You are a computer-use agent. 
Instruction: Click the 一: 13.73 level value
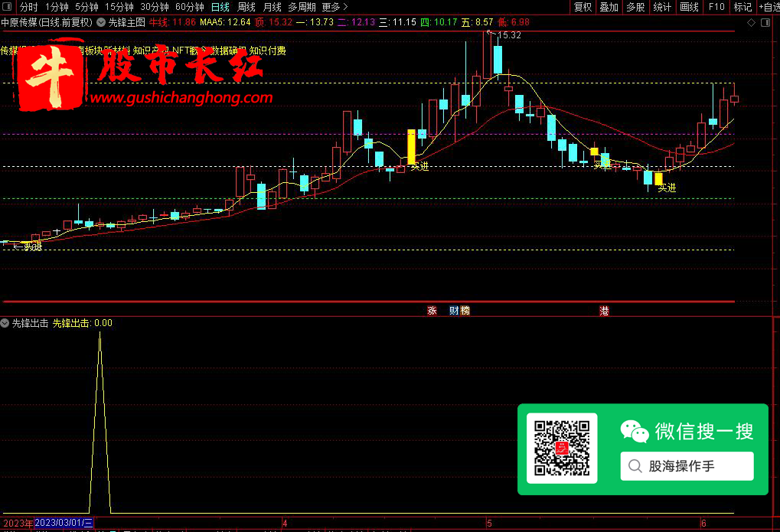point(315,22)
